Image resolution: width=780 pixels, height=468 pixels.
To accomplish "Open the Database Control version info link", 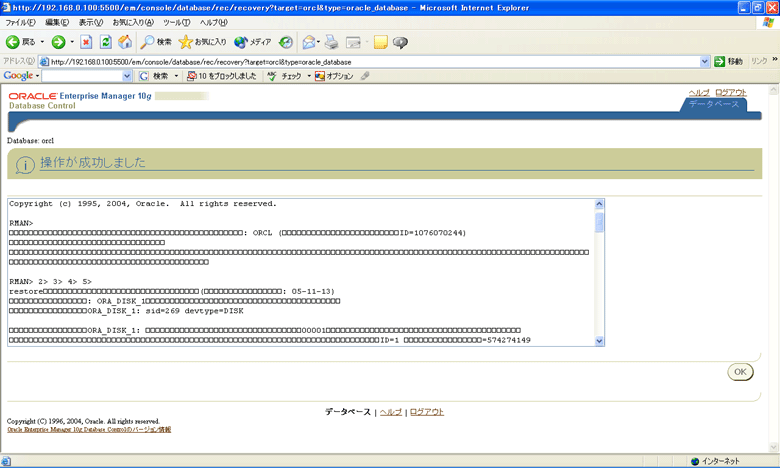I will pos(89,429).
